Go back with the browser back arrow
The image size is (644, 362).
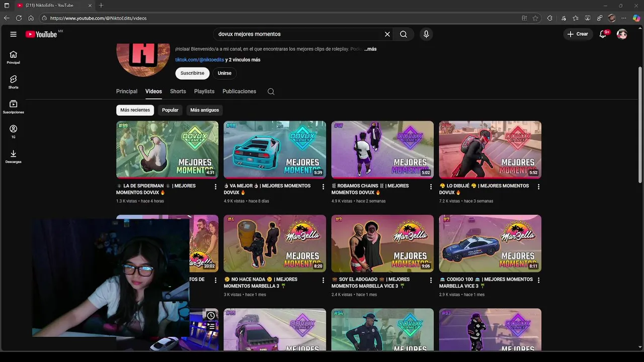pos(7,18)
